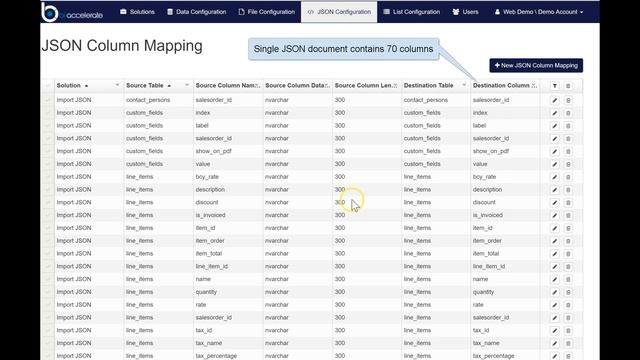This screenshot has width=640, height=360.
Task: Open the Source Table column filter dropdown
Action: 187,85
